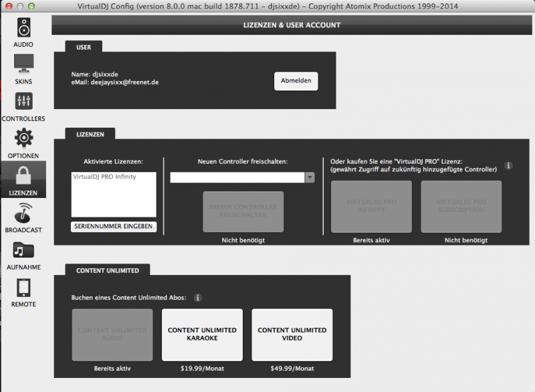Image resolution: width=535 pixels, height=392 pixels.
Task: Click Nicht benötigt under controller unlock button
Action: pyautogui.click(x=243, y=240)
